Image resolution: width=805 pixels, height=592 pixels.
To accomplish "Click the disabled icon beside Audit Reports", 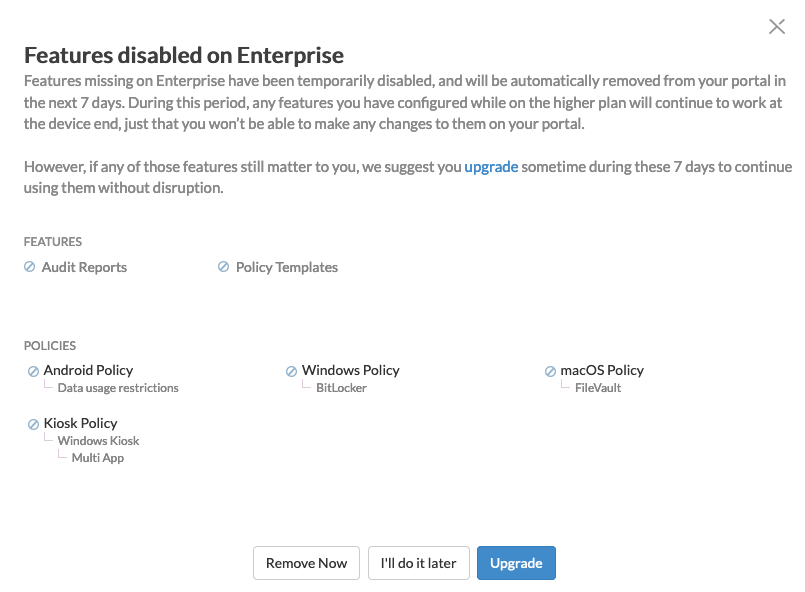I will click(x=30, y=266).
